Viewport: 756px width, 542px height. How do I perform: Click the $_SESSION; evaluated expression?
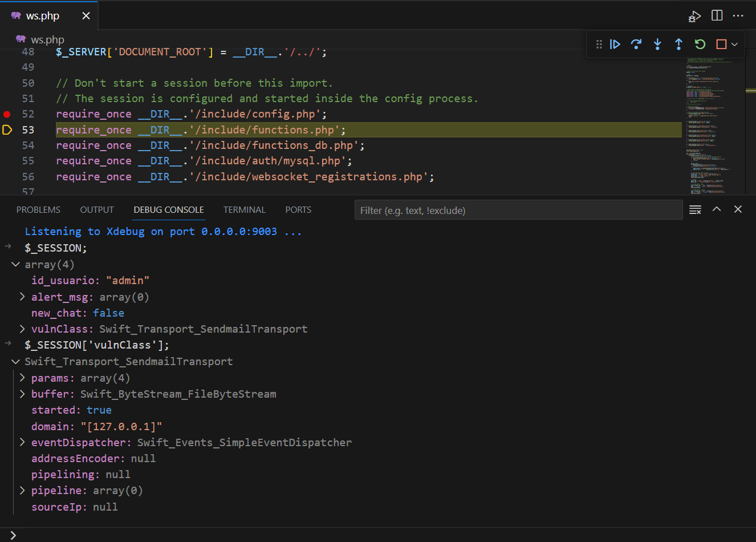point(56,248)
